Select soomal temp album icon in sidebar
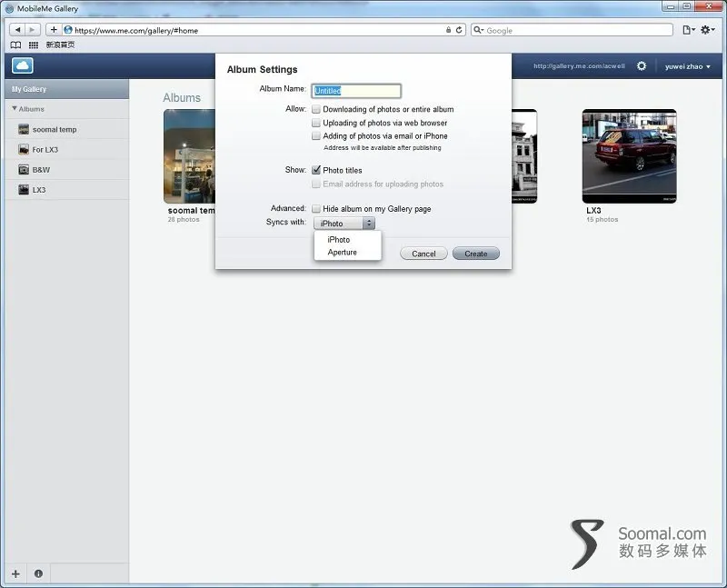 (24, 129)
